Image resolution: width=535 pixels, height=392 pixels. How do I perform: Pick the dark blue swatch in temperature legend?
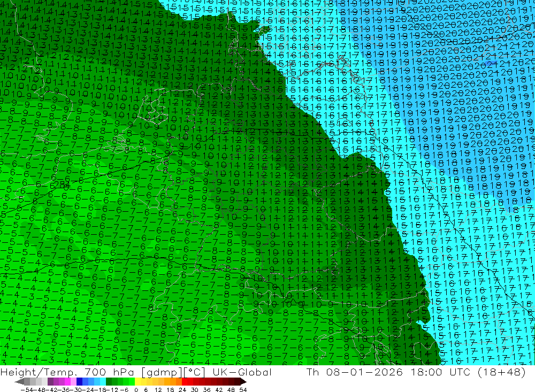click(x=79, y=382)
